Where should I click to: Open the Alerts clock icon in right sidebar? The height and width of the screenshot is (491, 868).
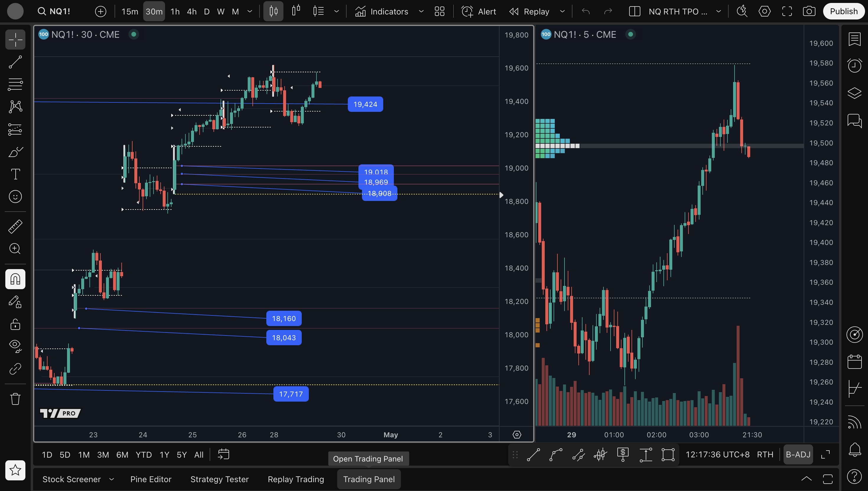tap(854, 66)
